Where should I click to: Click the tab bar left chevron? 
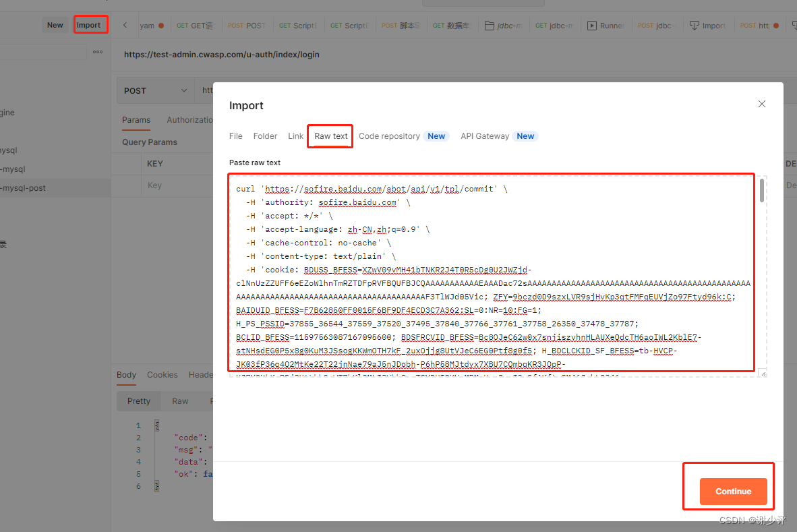[125, 25]
